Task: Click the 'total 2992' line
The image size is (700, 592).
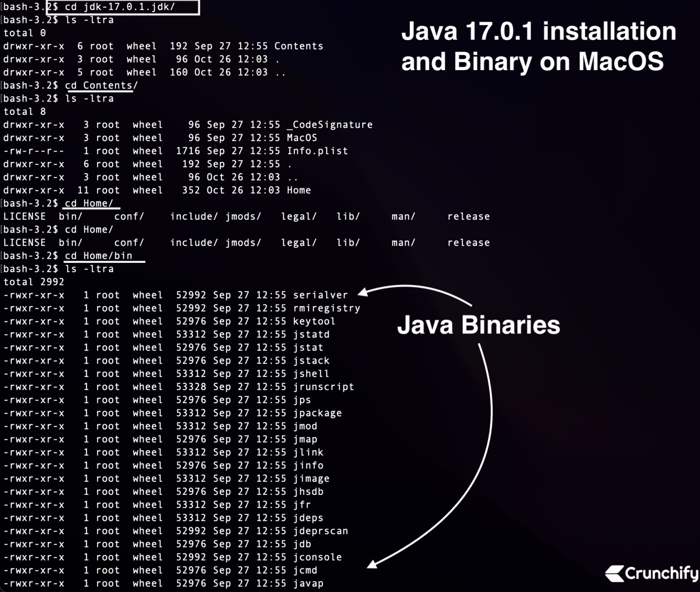Action: pos(34,282)
